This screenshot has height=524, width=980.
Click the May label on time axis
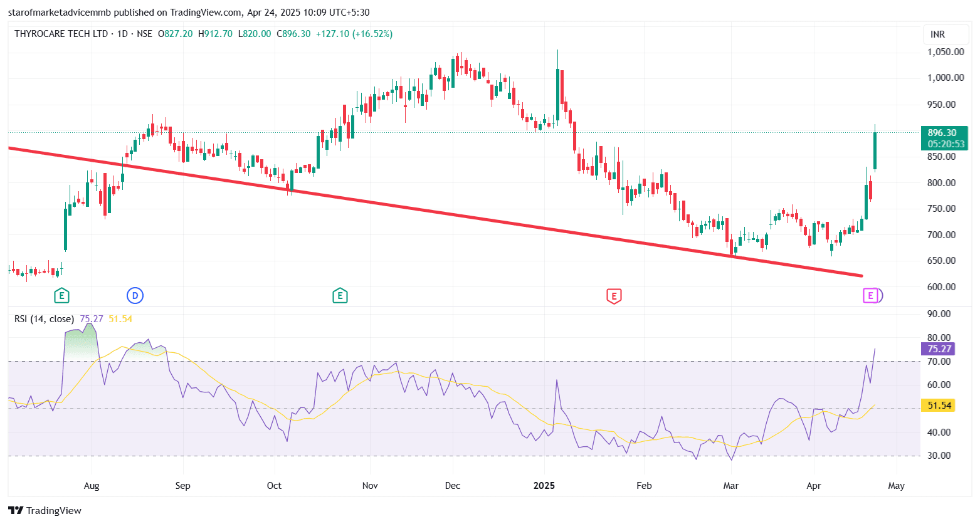pos(897,486)
